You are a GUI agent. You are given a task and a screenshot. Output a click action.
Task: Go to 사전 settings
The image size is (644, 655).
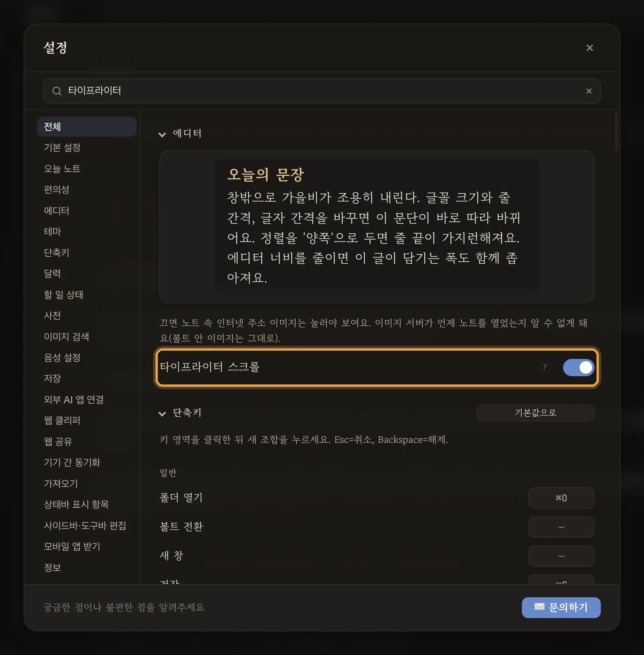pyautogui.click(x=87, y=316)
